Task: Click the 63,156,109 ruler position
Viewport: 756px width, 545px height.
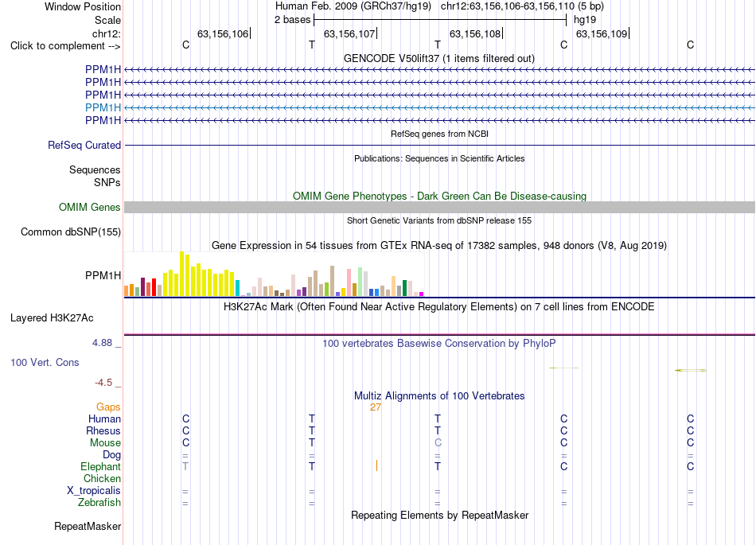Action: pos(602,33)
